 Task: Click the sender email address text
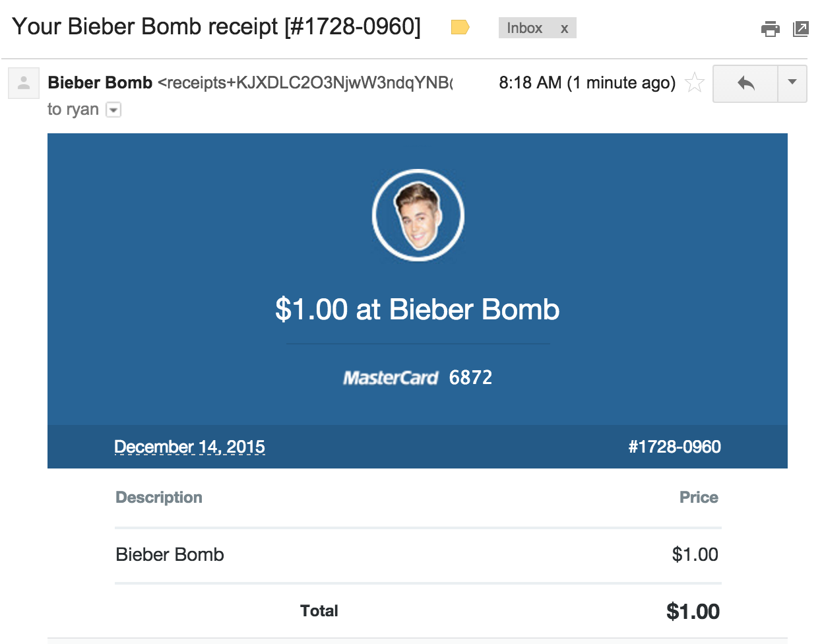tap(305, 82)
